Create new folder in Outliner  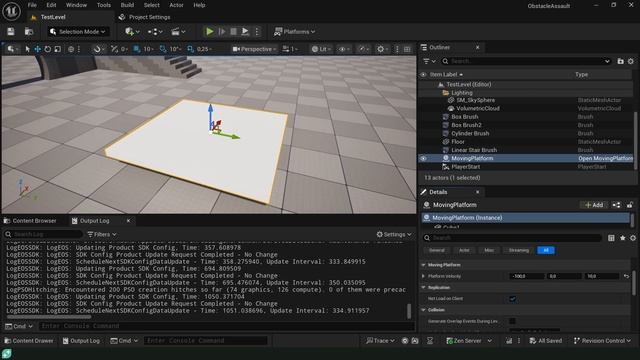click(x=620, y=61)
